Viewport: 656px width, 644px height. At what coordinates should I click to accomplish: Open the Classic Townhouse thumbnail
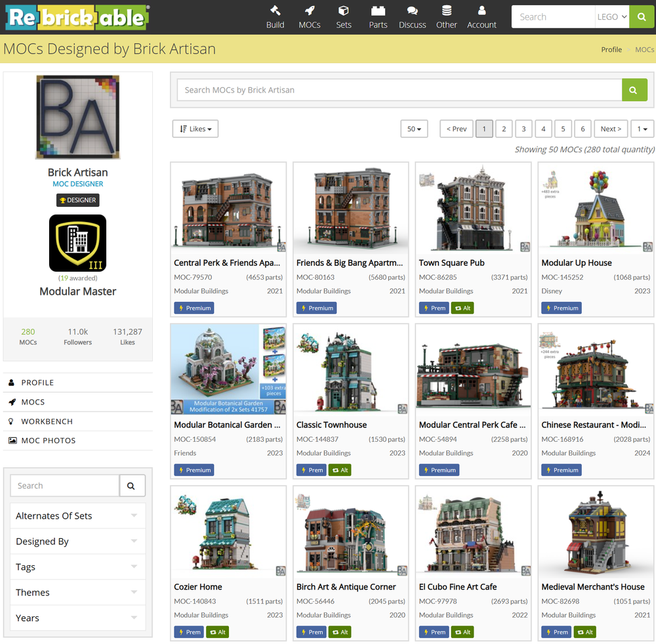(351, 370)
